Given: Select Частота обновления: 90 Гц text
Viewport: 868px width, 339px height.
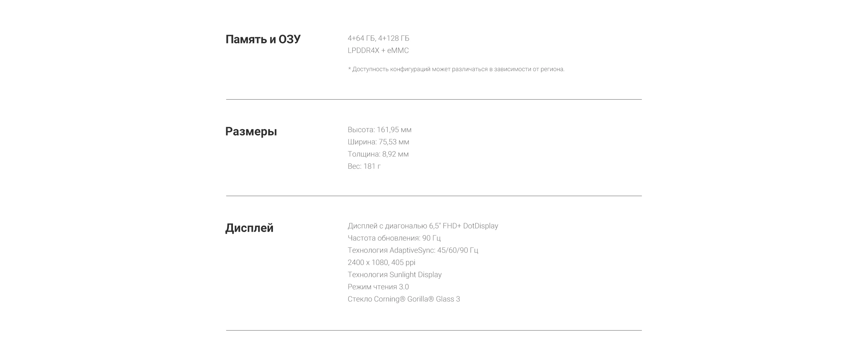Looking at the screenshot, I should coord(394,238).
